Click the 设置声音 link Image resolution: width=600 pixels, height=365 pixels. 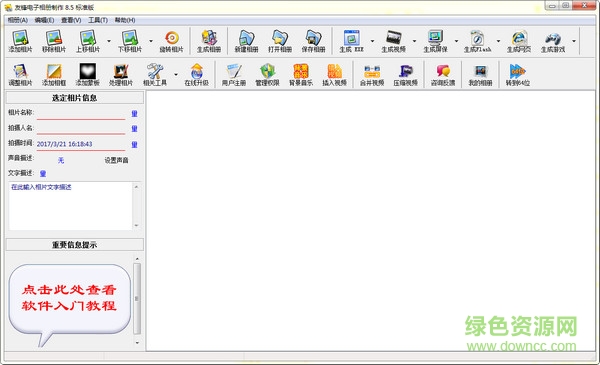coord(116,160)
